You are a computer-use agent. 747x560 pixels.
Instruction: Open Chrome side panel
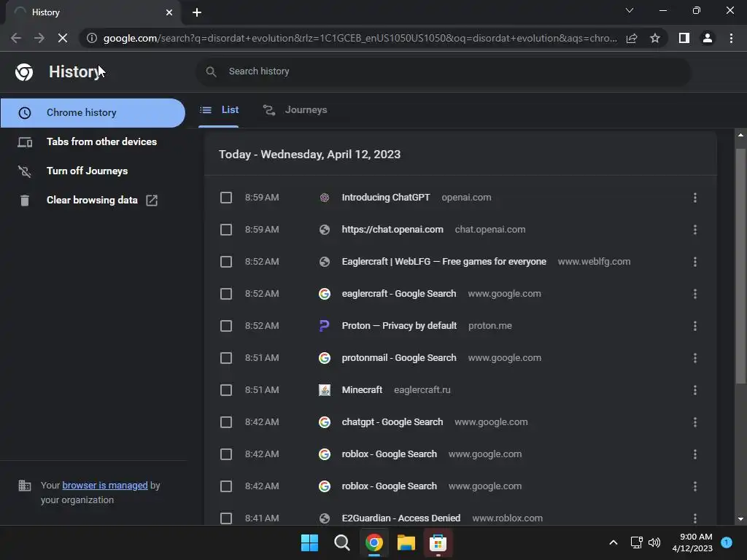(684, 38)
